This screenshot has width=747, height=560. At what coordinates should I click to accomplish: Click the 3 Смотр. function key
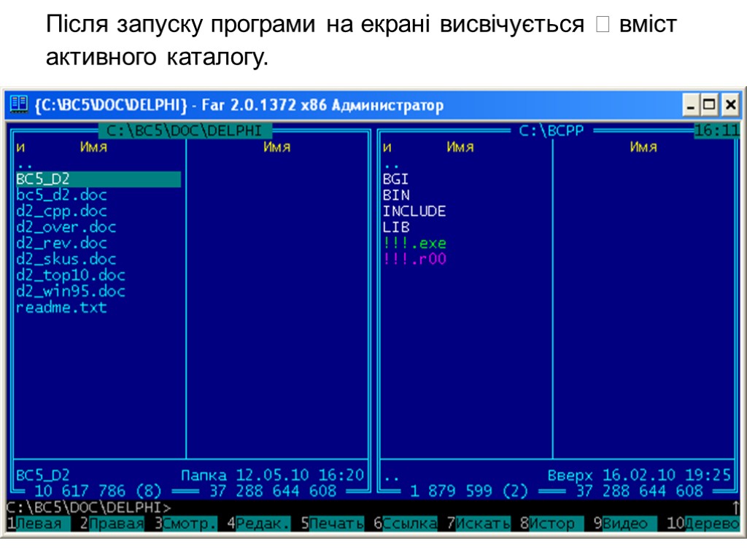[x=185, y=524]
